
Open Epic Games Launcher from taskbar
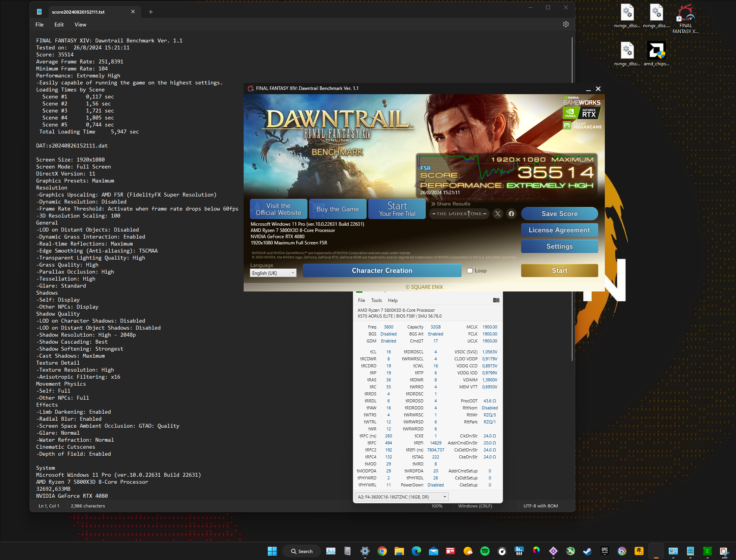[604, 551]
